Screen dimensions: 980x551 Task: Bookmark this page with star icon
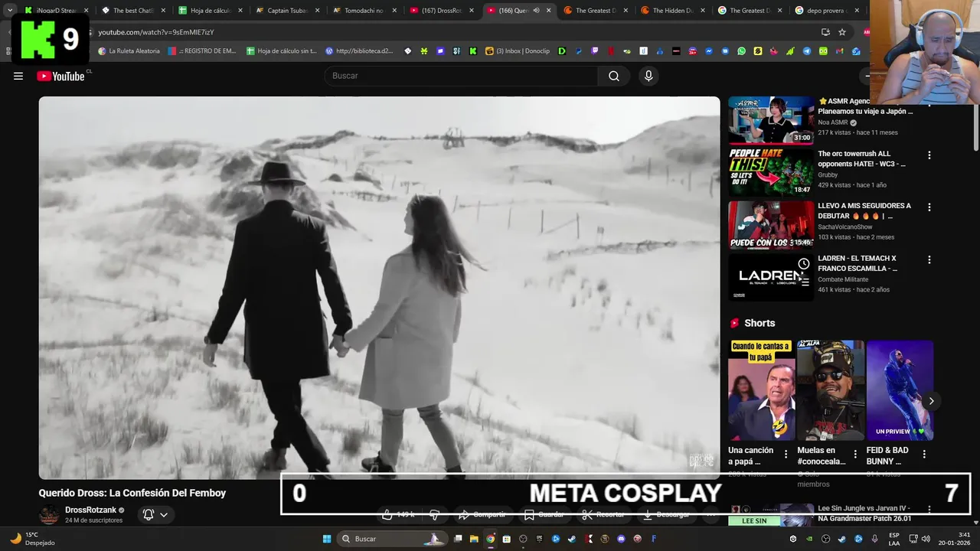(x=842, y=32)
